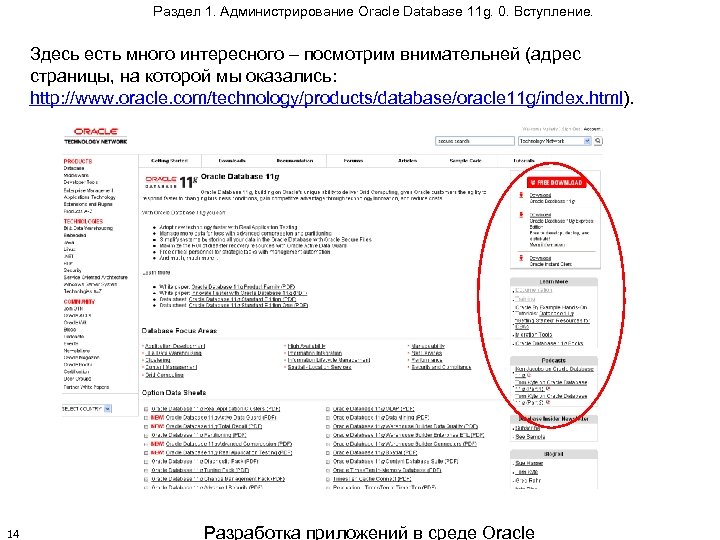Viewport: 720px width, 540px height.
Task: Click PDF icon for Change Management Pack
Action: [x=146, y=479]
